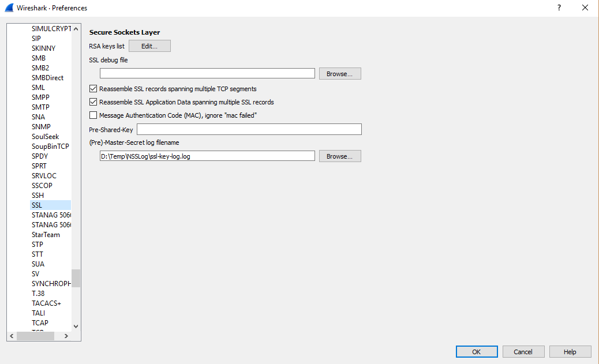Open Help for preferences dialog
This screenshot has height=364, width=599.
[570, 352]
